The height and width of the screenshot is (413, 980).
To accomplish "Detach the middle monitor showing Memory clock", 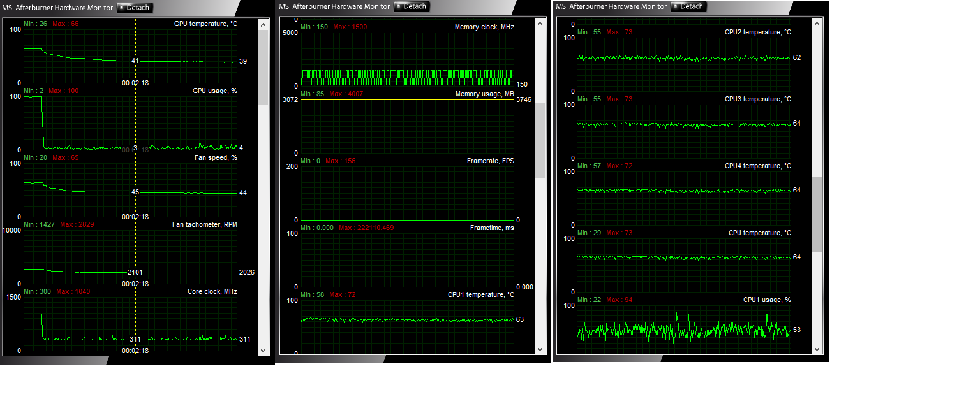I will pos(412,6).
